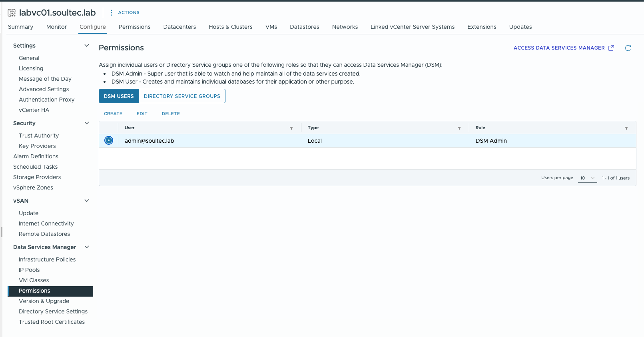
Task: Open IP Pools in the sidebar
Action: [29, 270]
